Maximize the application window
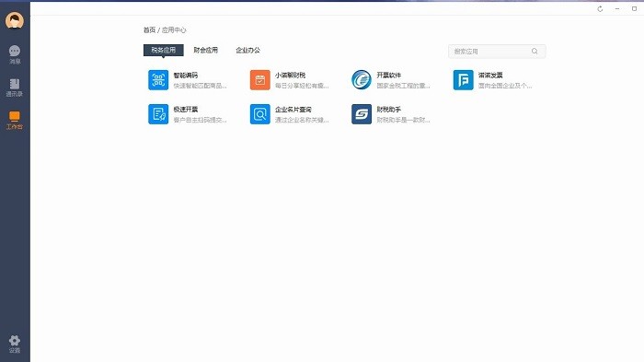Viewport: 644px width, 362px height. click(634, 8)
